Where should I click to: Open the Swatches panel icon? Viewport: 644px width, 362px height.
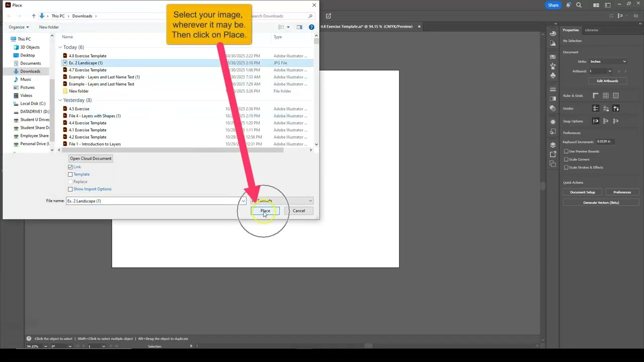[553, 57]
